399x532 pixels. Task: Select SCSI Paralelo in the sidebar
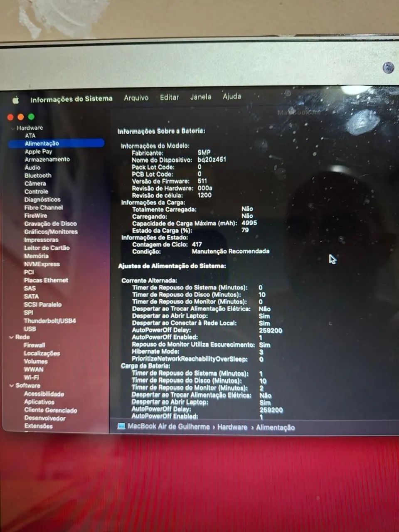coord(42,305)
